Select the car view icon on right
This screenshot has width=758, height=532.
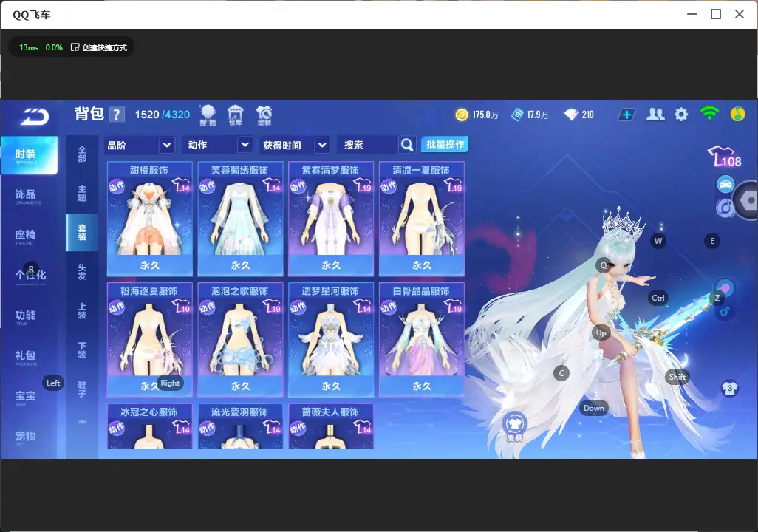tap(725, 184)
